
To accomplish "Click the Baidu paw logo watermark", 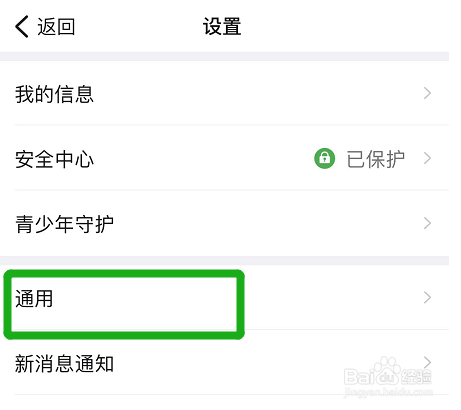I will [387, 370].
